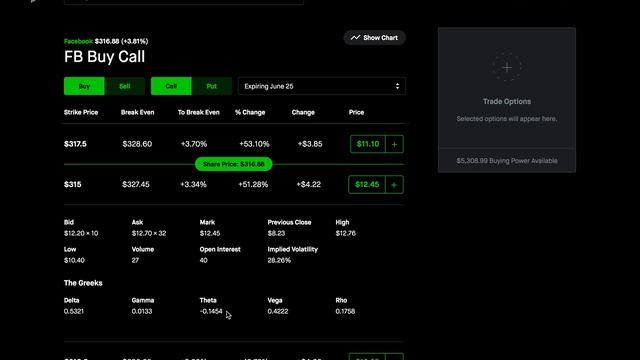
Task: Select the Call option type
Action: 171,86
